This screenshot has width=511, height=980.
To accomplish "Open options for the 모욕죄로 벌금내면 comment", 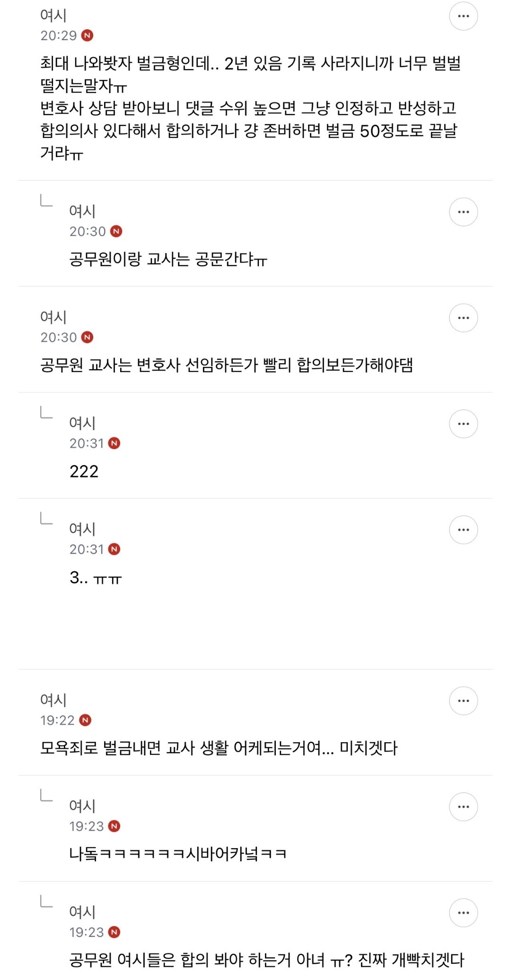I will (463, 701).
